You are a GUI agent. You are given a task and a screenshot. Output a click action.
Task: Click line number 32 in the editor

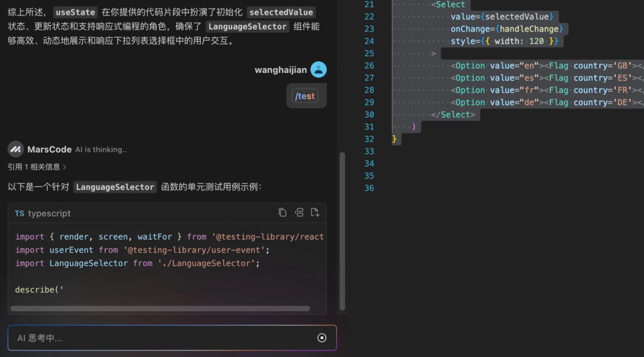point(369,139)
